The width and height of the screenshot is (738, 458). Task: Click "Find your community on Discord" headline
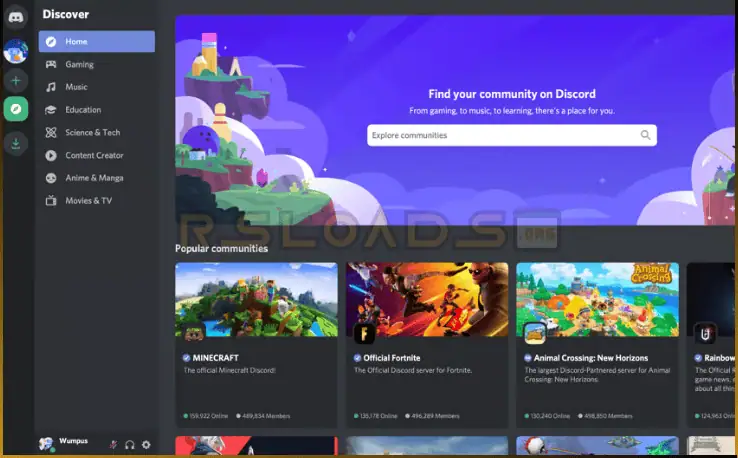(x=512, y=94)
